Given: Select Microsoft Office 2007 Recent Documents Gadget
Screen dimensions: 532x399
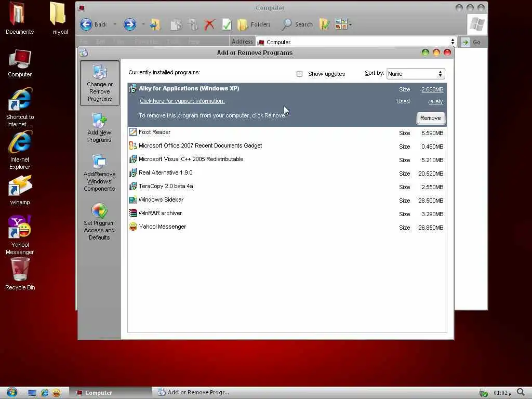Looking at the screenshot, I should click(287, 146).
